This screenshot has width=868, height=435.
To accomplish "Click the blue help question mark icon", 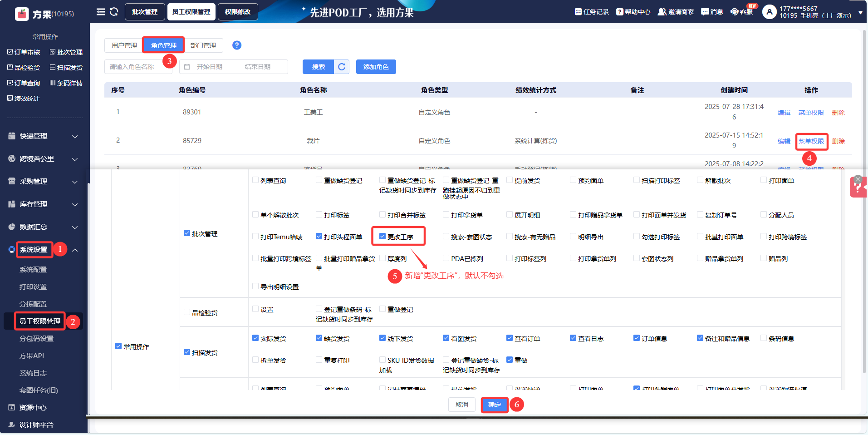I will (x=237, y=45).
